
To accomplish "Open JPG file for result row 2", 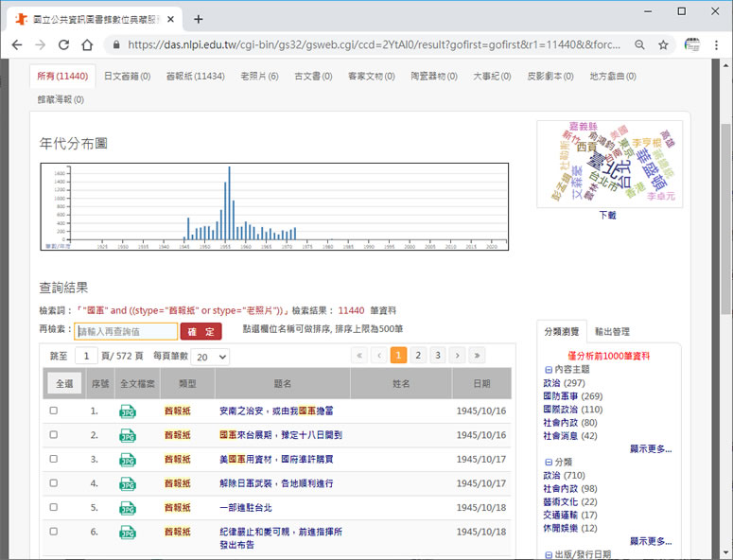I will [128, 436].
